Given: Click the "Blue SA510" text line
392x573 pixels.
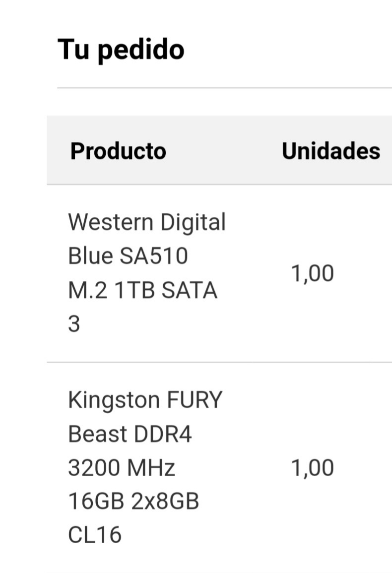Looking at the screenshot, I should [x=128, y=256].
